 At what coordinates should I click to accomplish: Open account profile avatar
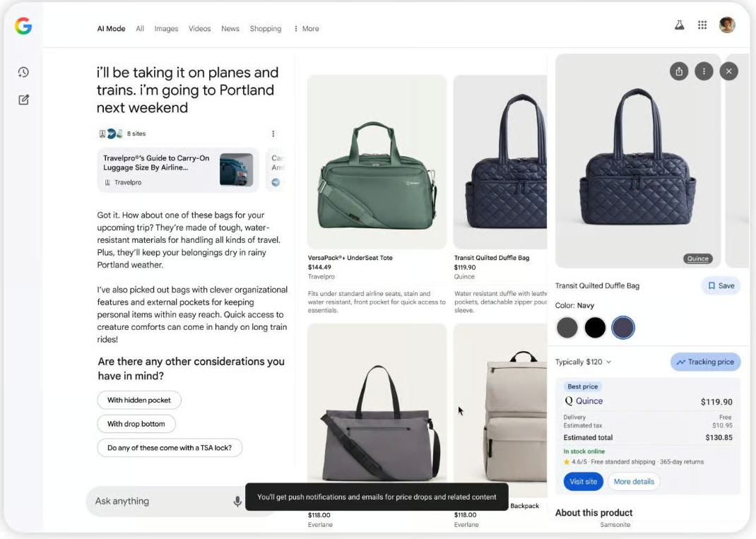coord(727,25)
